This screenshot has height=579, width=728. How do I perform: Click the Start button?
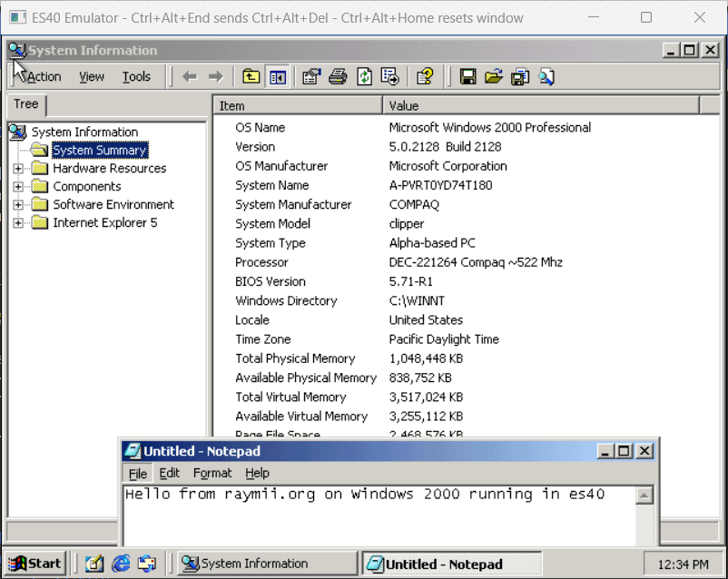coord(35,564)
